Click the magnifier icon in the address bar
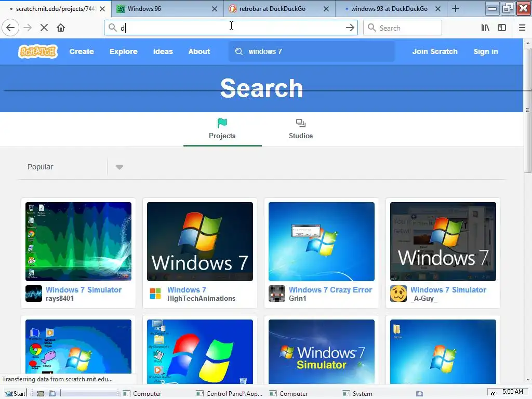The width and height of the screenshot is (532, 399). [x=112, y=28]
